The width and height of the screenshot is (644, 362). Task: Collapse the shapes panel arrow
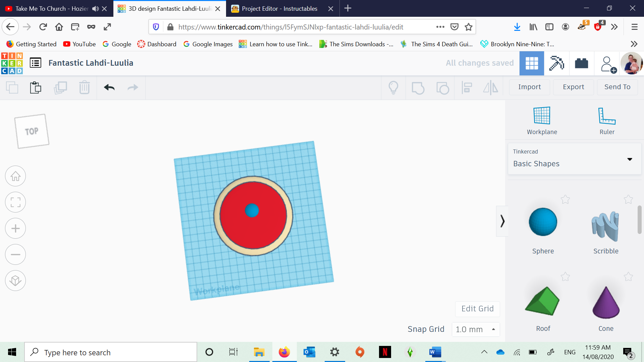point(502,221)
